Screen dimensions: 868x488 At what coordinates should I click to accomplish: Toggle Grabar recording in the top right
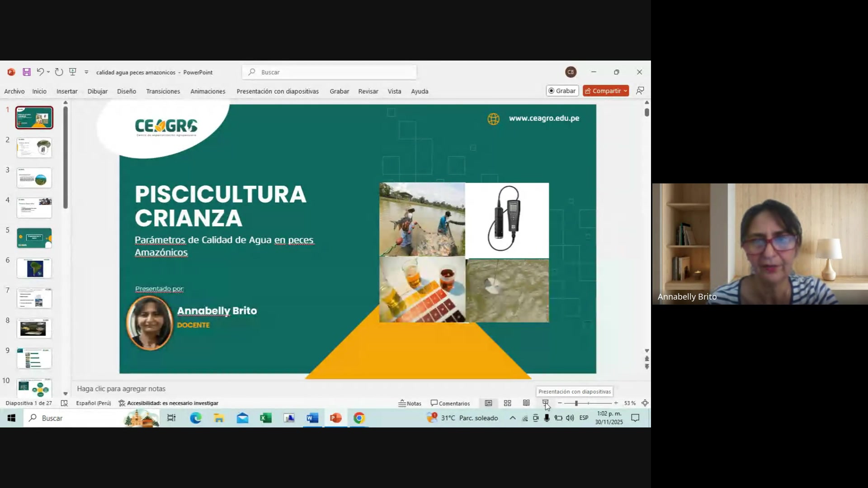click(x=562, y=90)
